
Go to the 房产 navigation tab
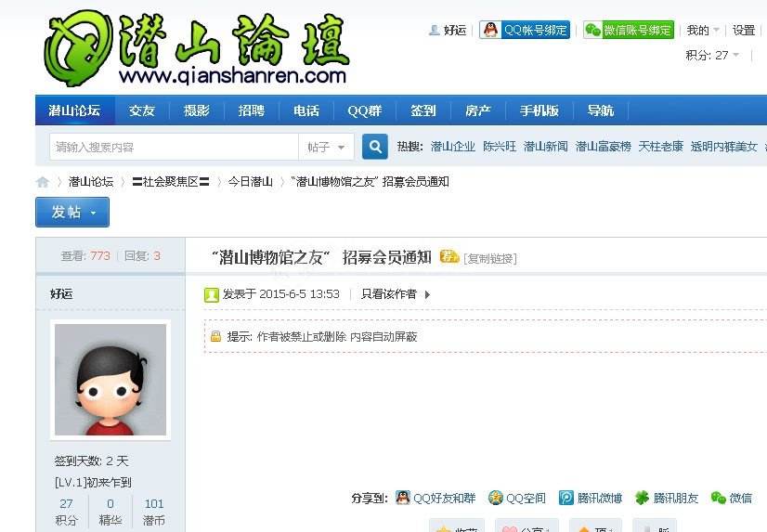[x=478, y=110]
